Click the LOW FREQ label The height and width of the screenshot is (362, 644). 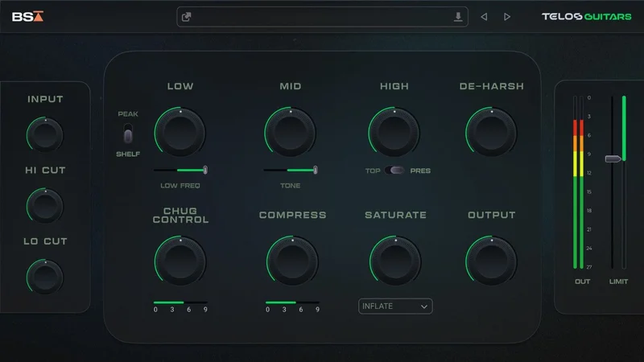pyautogui.click(x=180, y=186)
